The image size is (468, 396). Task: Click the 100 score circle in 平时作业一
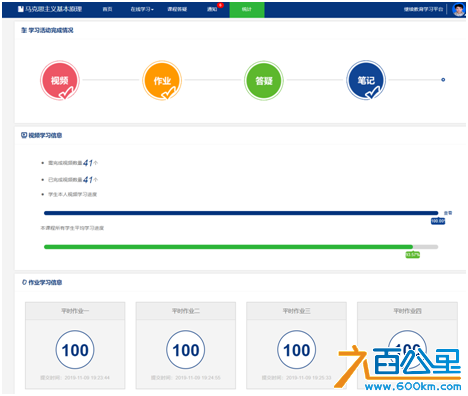75,350
